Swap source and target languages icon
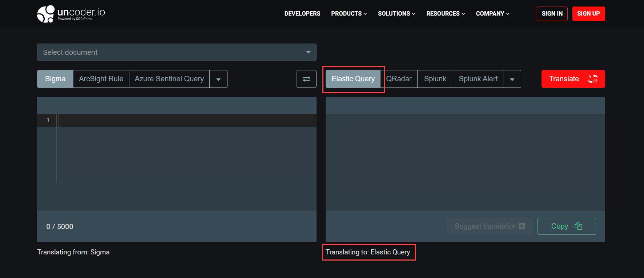This screenshot has height=278, width=644. pos(306,79)
